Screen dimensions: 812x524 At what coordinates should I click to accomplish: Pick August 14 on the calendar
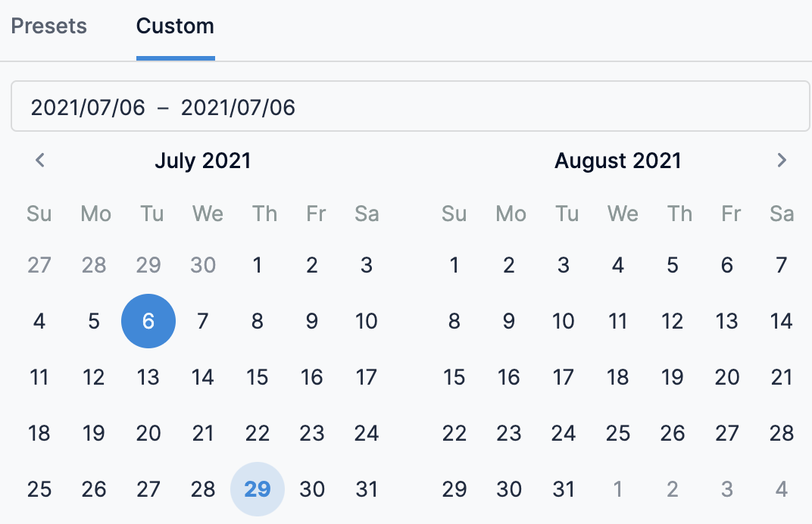[781, 321]
